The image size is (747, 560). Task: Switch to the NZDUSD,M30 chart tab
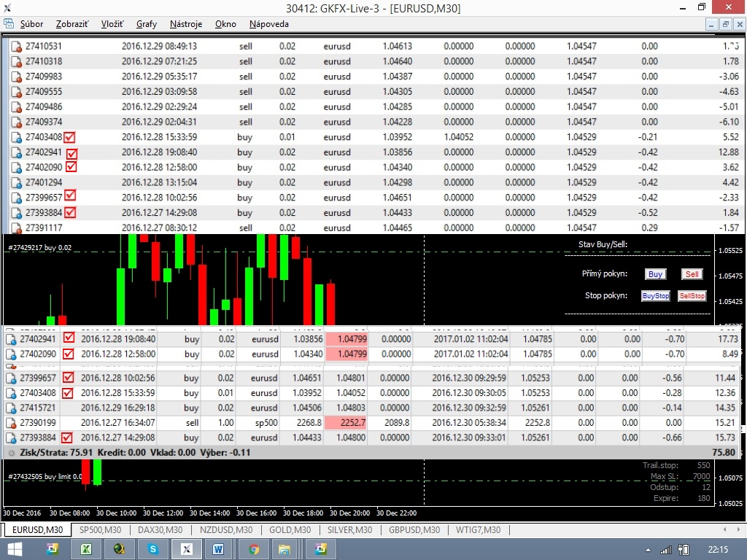pos(226,529)
